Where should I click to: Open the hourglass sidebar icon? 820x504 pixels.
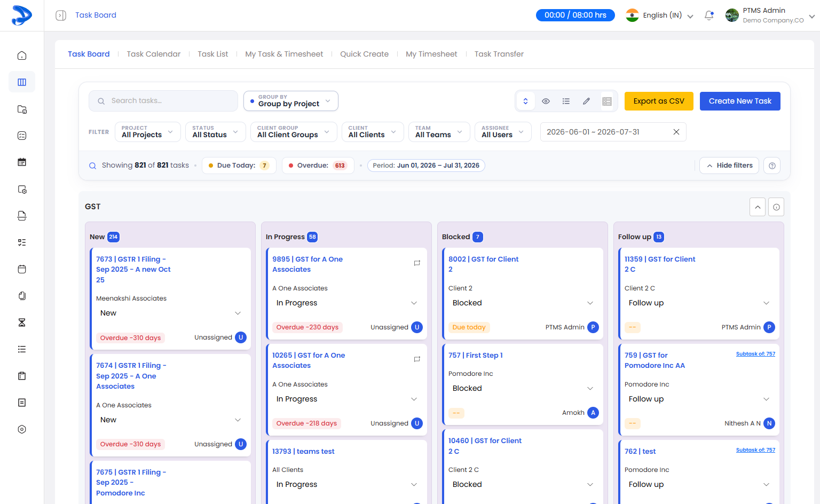point(22,322)
